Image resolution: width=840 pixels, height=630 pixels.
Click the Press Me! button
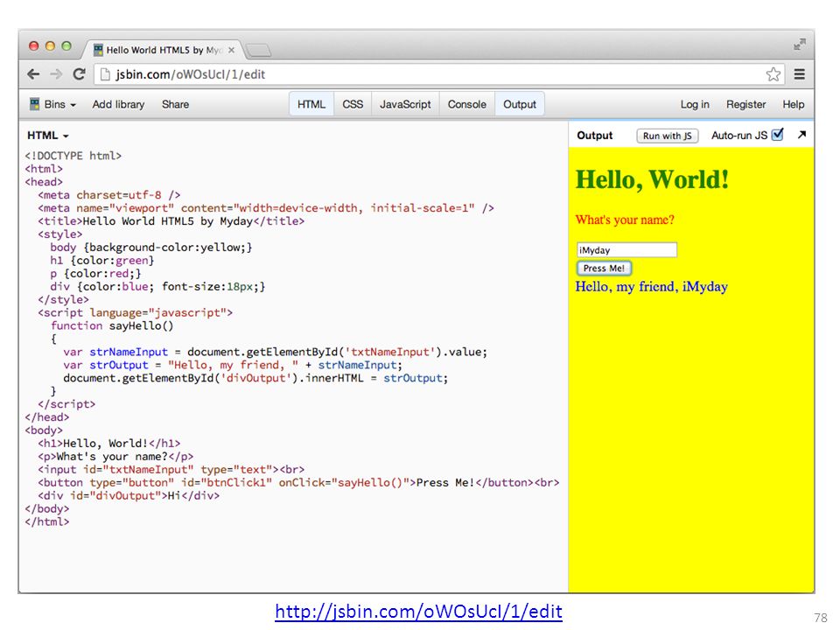pos(604,268)
